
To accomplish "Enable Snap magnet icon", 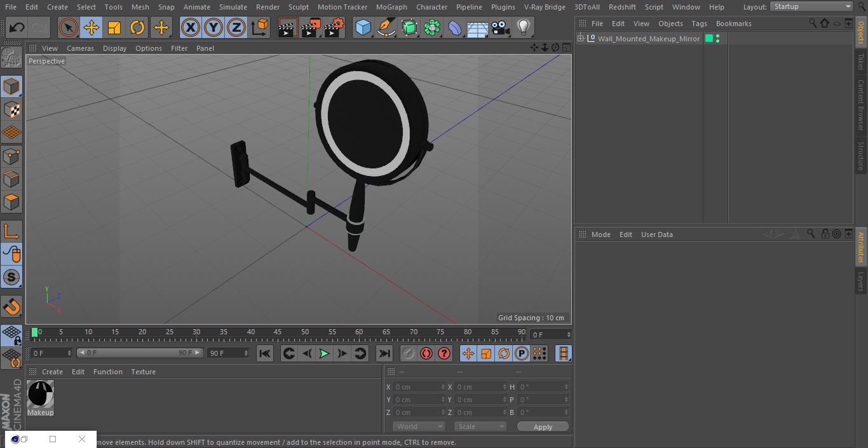I will [x=11, y=307].
